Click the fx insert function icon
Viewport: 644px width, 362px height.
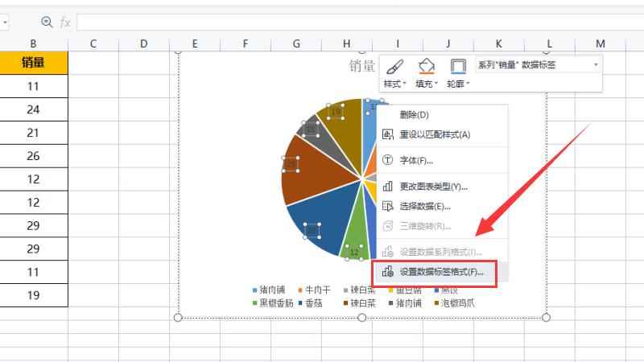tap(65, 23)
